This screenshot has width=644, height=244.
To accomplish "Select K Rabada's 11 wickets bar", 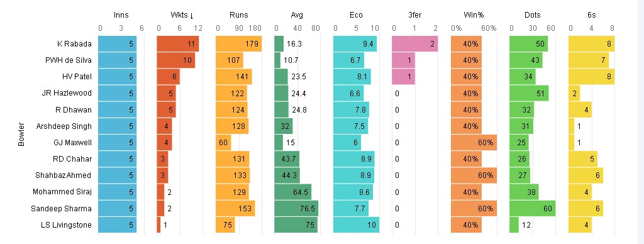I will 178,44.
